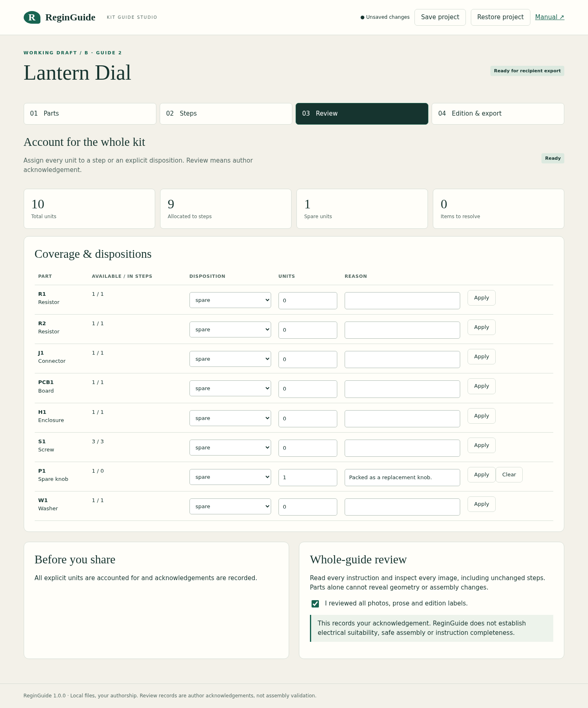588x708 pixels.
Task: Select the 03 Review tab
Action: click(x=362, y=114)
